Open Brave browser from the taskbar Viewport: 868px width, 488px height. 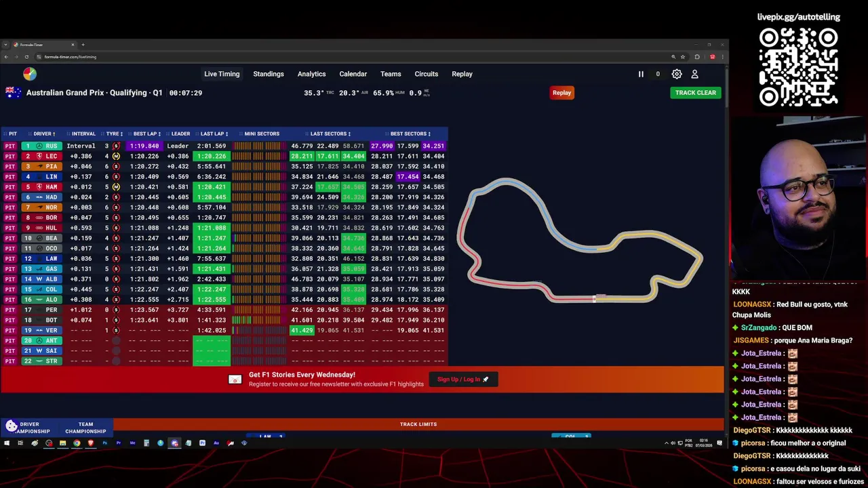(x=91, y=443)
